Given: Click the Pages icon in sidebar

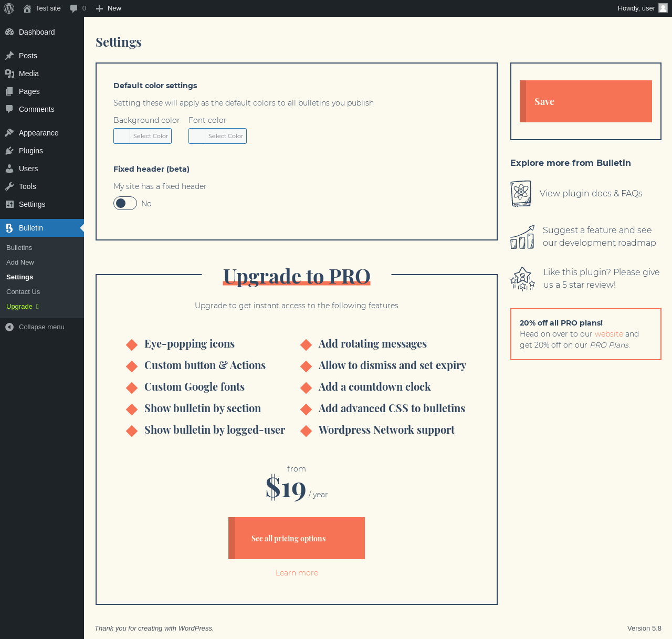Looking at the screenshot, I should (9, 91).
